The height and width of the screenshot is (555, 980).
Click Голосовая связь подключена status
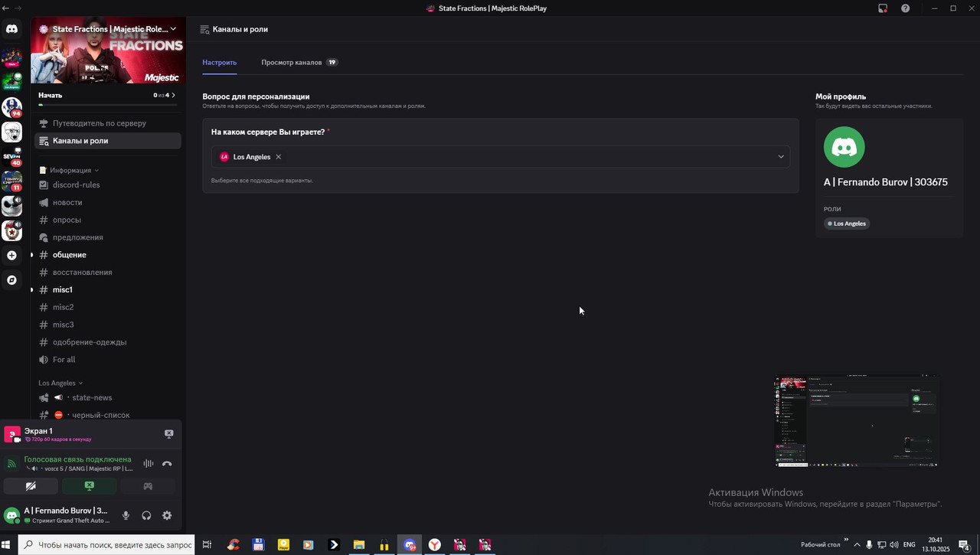[x=77, y=459]
